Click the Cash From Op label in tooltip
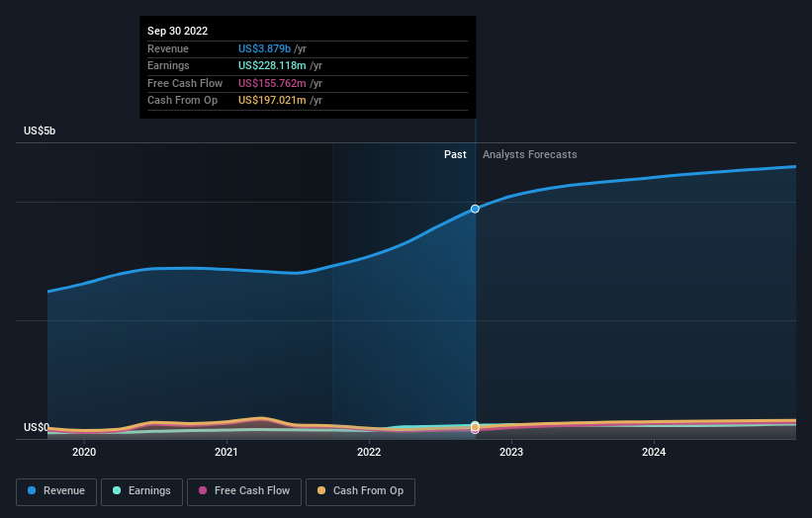 [x=182, y=101]
